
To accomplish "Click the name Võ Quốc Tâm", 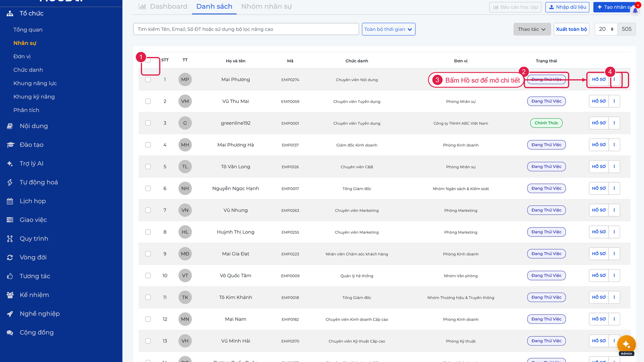I will tap(235, 276).
